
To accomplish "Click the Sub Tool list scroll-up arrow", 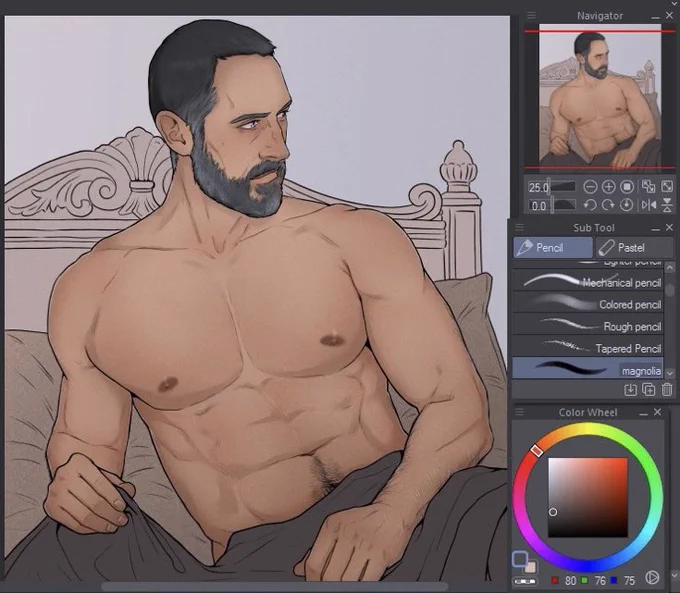I will pyautogui.click(x=670, y=268).
